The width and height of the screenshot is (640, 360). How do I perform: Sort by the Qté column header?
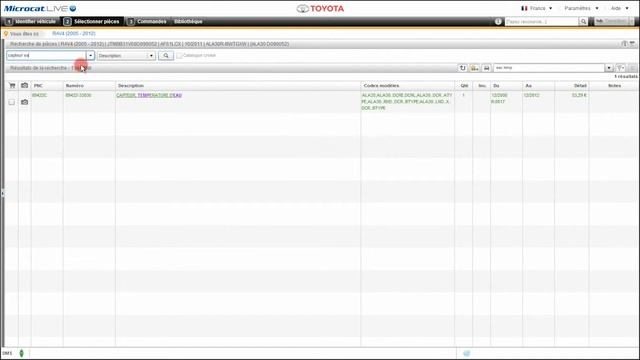[x=464, y=86]
